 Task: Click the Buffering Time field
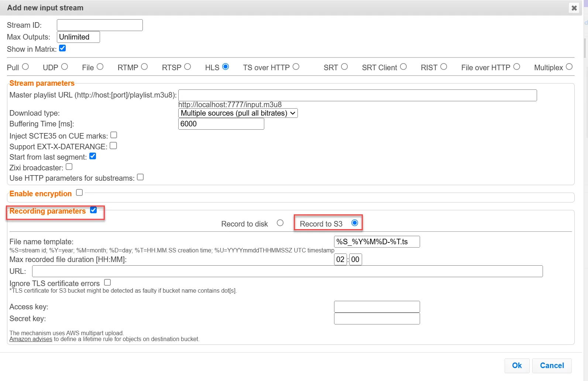(221, 124)
